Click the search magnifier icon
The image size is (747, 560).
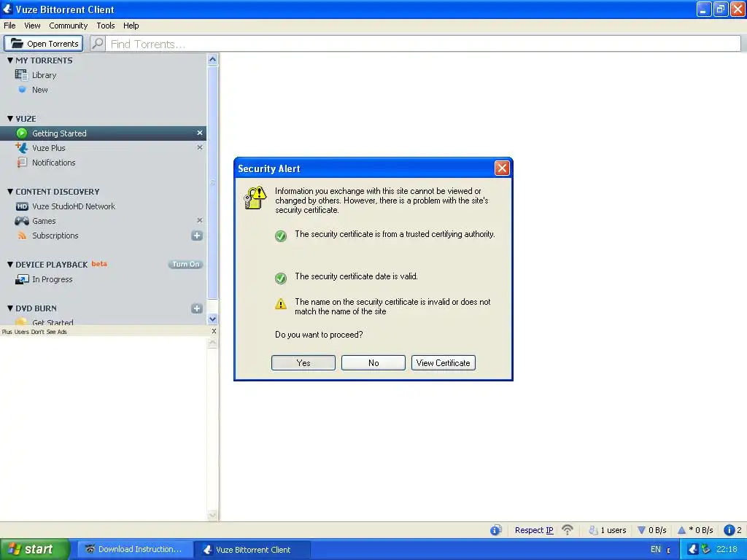click(98, 43)
